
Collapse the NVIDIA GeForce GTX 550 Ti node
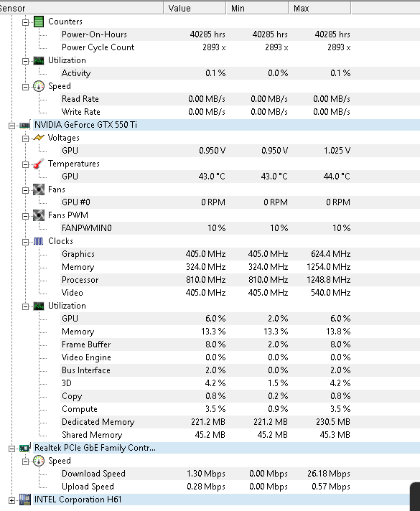coord(11,126)
